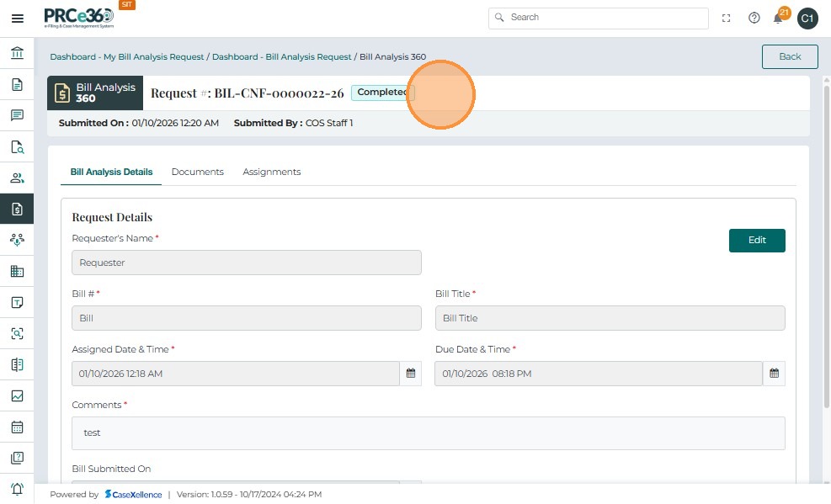Open the line chart sidebar icon
The image size is (831, 504).
pos(17,395)
